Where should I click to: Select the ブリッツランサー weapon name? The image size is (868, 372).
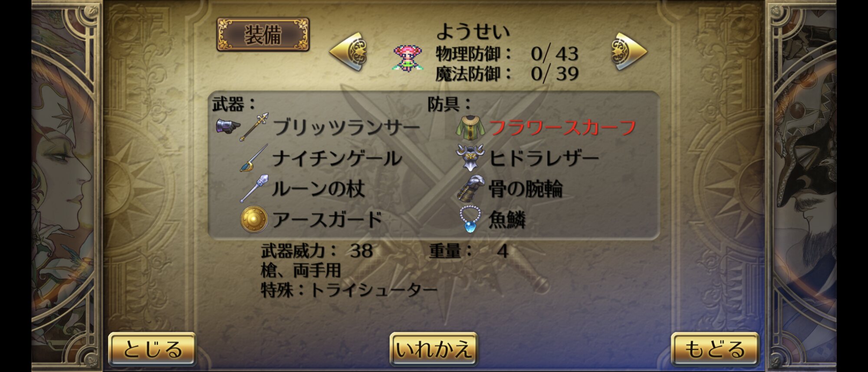point(346,127)
